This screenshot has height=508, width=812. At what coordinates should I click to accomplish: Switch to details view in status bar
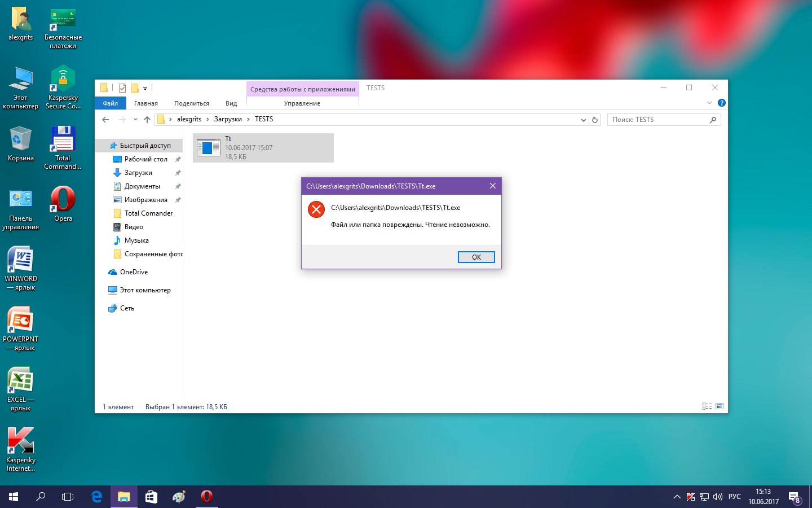tap(707, 406)
